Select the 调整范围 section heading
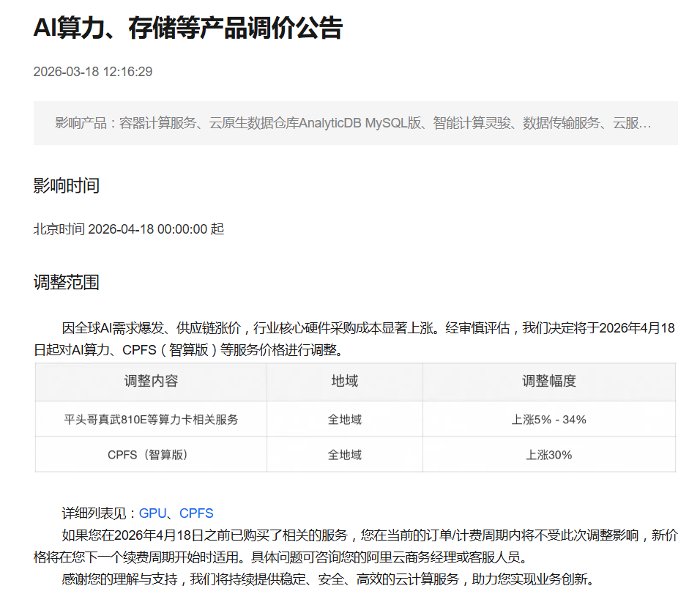 click(67, 283)
